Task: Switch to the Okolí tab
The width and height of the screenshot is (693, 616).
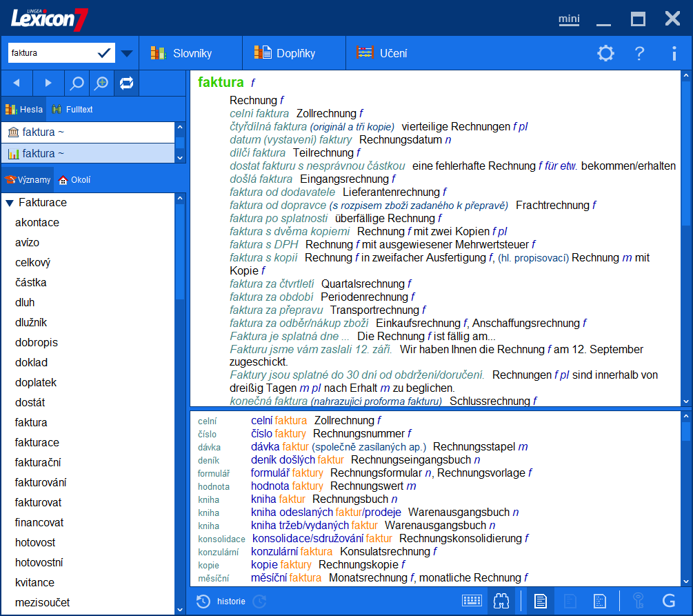Action: click(74, 180)
